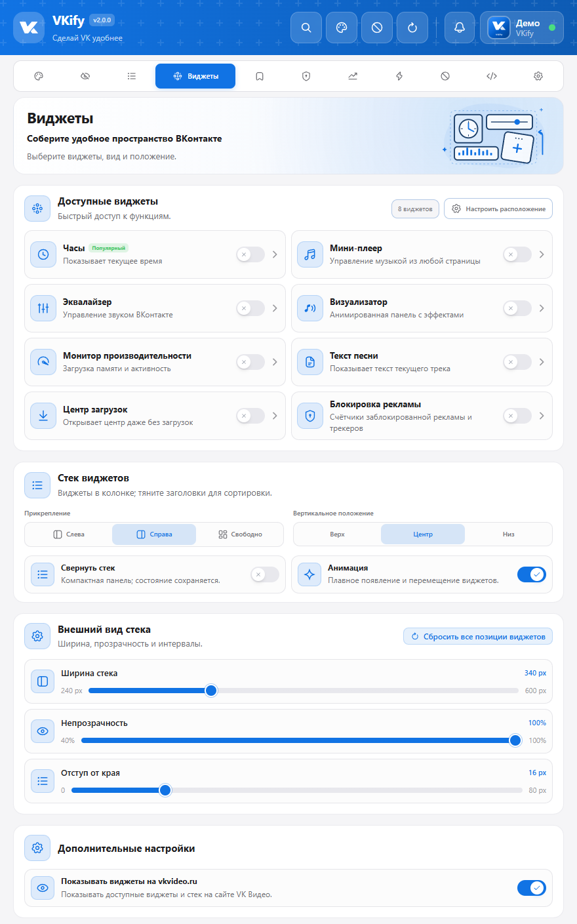This screenshot has width=577, height=924.
Task: Open the Демо VKify profile button
Action: coord(522,28)
